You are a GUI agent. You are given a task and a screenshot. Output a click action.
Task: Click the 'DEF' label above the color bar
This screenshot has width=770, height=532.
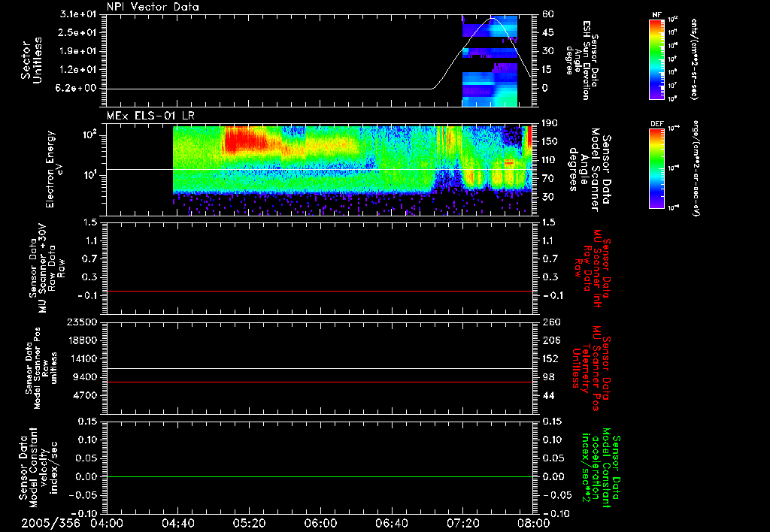point(656,124)
